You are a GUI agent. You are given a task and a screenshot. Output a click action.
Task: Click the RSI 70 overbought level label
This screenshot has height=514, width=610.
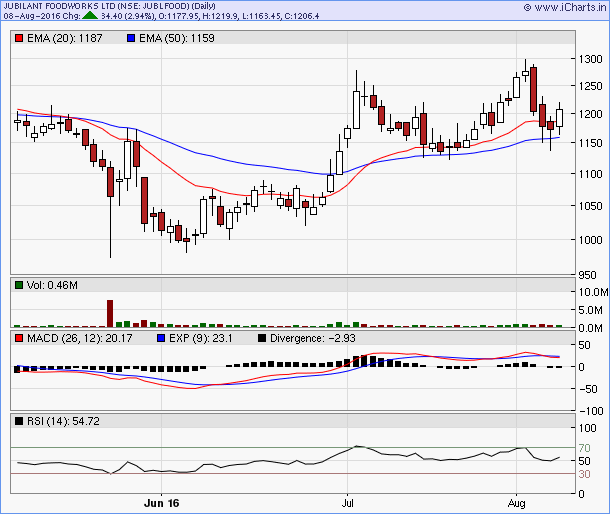pyautogui.click(x=584, y=448)
